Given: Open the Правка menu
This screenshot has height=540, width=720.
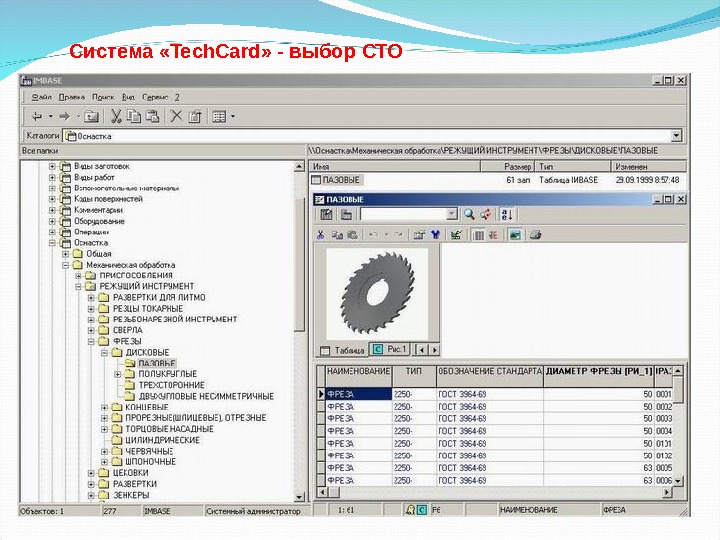Looking at the screenshot, I should tap(72, 97).
